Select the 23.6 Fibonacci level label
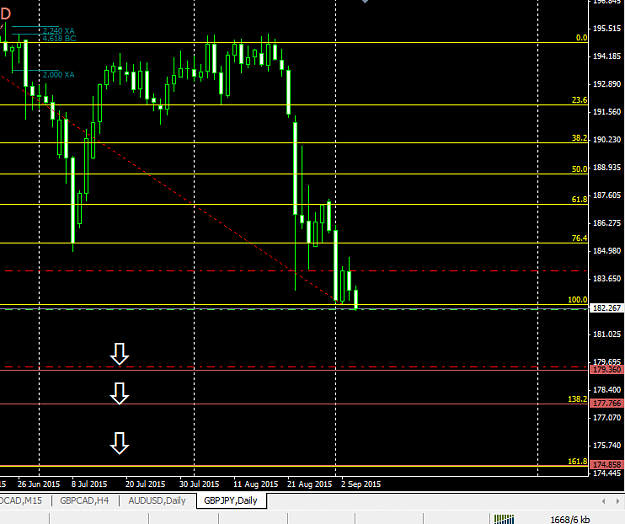 click(x=580, y=100)
